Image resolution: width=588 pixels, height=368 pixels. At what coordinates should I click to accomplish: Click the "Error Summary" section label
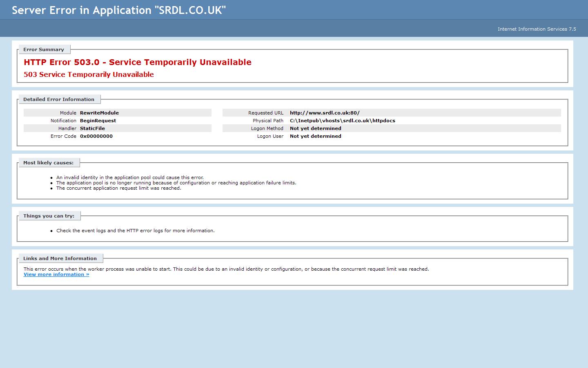point(44,49)
